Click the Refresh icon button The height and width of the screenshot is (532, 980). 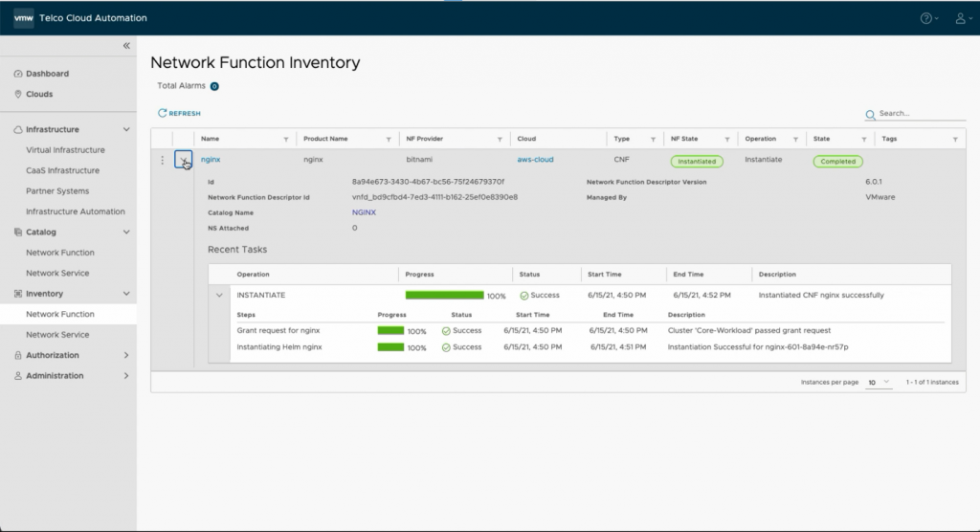[x=163, y=113]
